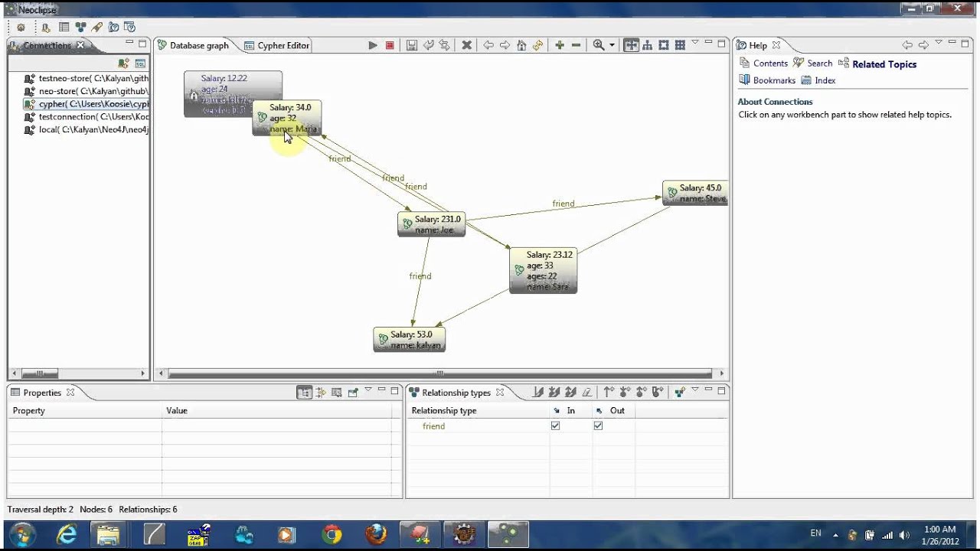Viewport: 980px width, 551px height.
Task: Select the kalyan node in the graph
Action: click(x=410, y=340)
